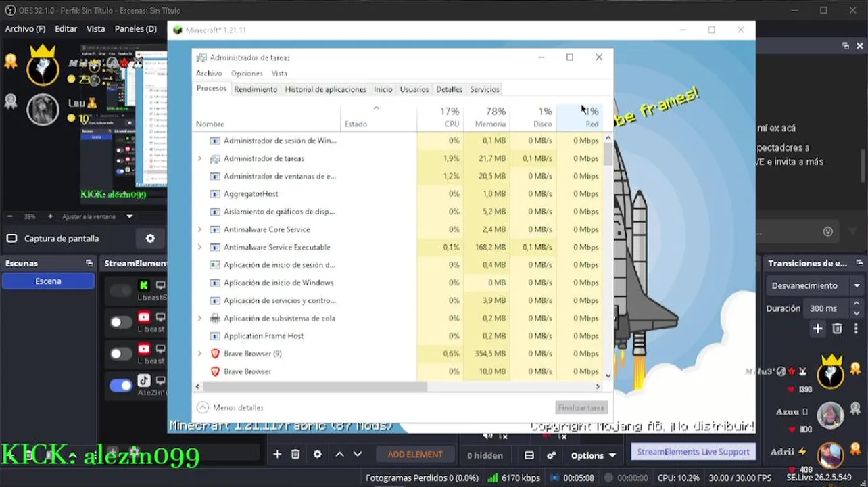This screenshot has width=868, height=487.
Task: Open StreamElements Live Support
Action: click(x=693, y=452)
